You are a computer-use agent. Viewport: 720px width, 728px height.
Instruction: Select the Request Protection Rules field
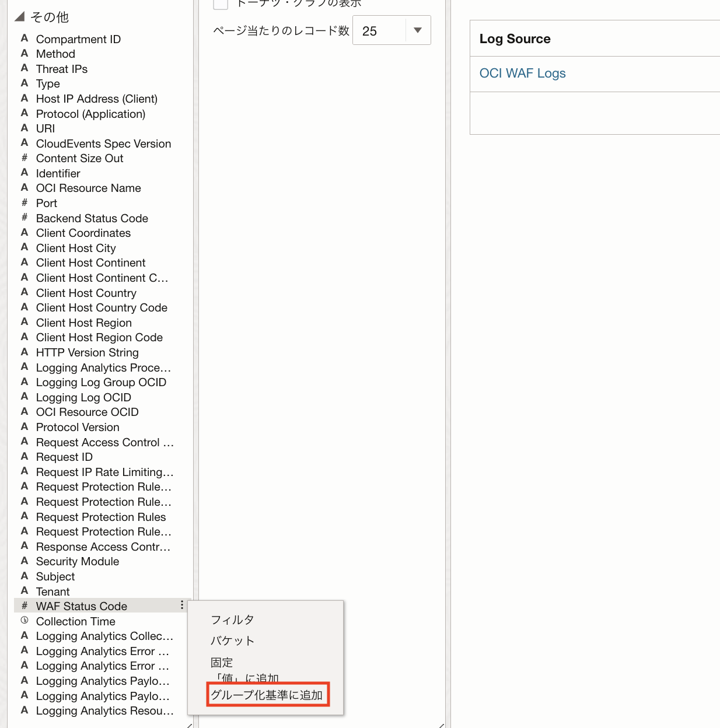pyautogui.click(x=101, y=517)
